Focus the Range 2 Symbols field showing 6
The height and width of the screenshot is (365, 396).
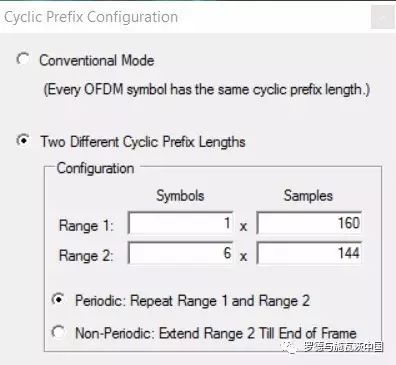pos(180,253)
